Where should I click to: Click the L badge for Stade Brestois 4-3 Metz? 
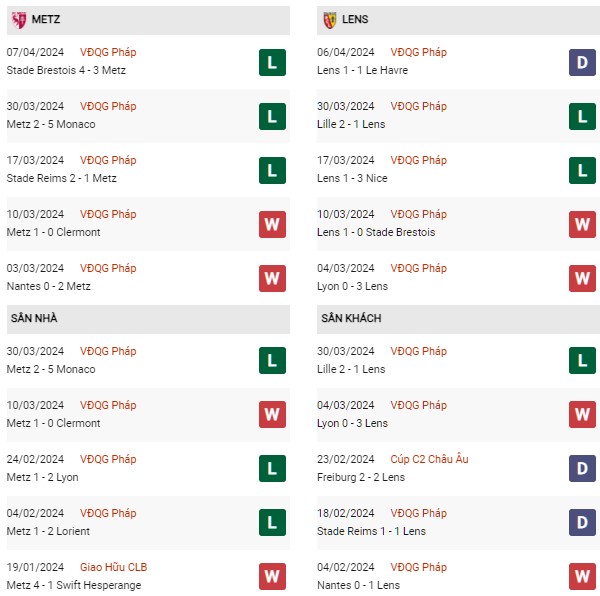272,62
